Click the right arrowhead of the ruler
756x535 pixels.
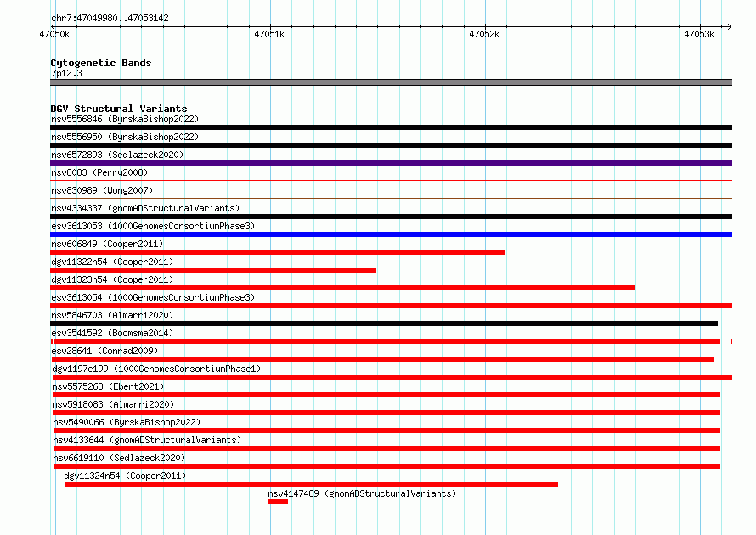[x=729, y=26]
